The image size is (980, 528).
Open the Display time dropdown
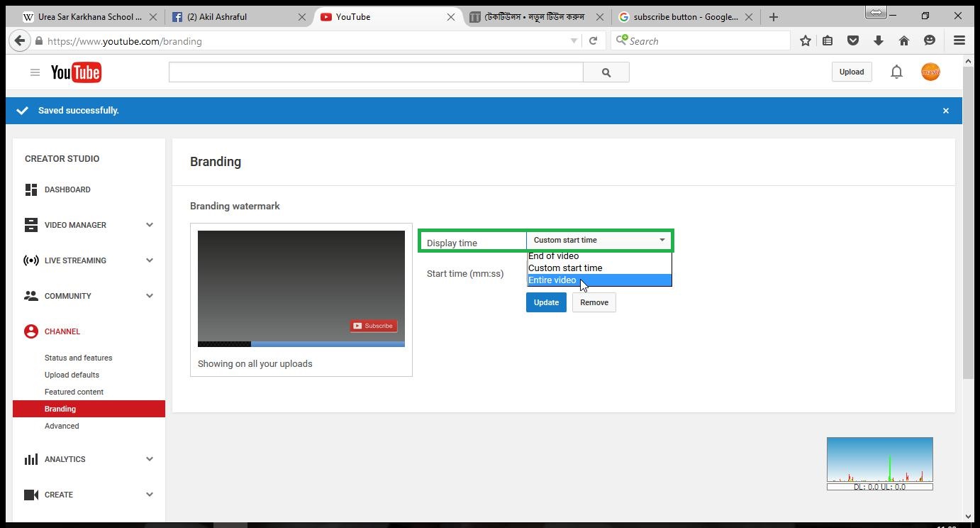click(x=599, y=240)
